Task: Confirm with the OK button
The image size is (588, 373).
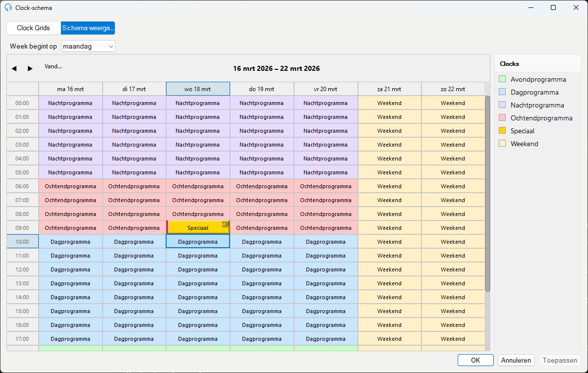Action: click(475, 360)
